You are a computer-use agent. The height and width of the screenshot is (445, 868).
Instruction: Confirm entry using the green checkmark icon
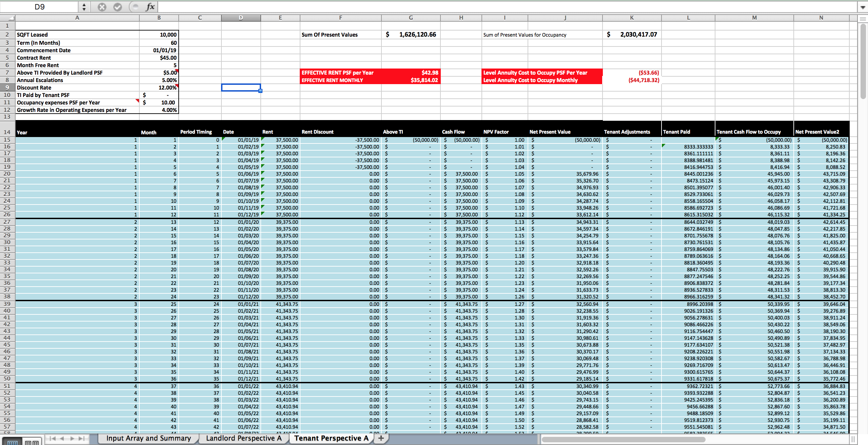tap(118, 7)
